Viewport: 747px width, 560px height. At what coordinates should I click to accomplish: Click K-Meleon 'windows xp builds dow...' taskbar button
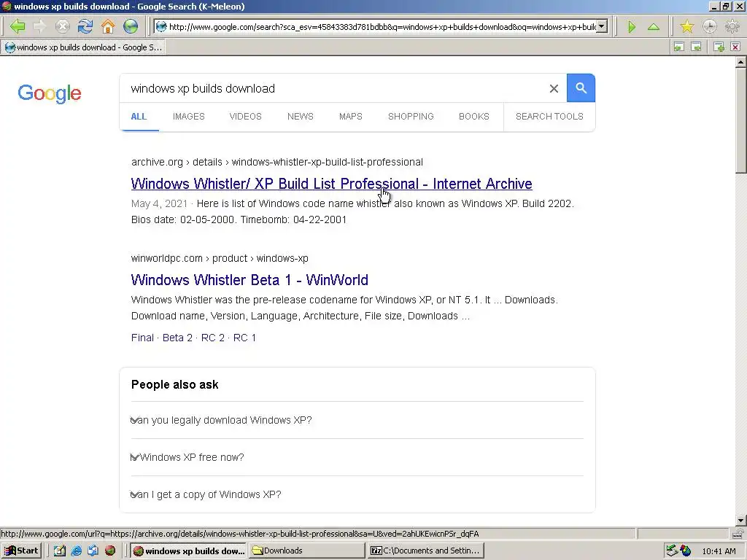[189, 551]
